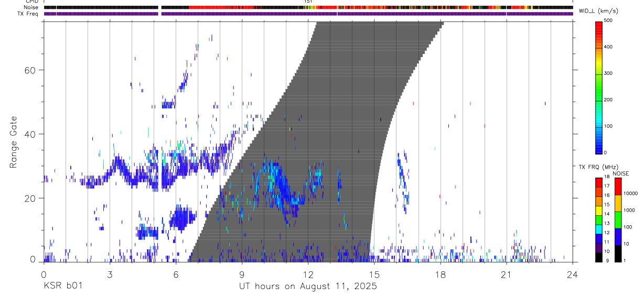Image resolution: width=644 pixels, height=297 pixels.
Task: Click the '1000' tick on NOISE scale
Action: coord(629,211)
